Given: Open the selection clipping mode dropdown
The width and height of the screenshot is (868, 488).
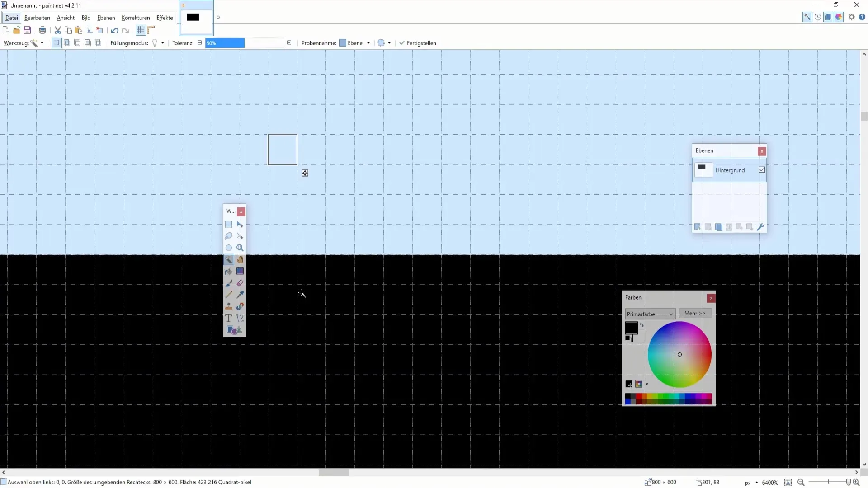Looking at the screenshot, I should pyautogui.click(x=384, y=43).
